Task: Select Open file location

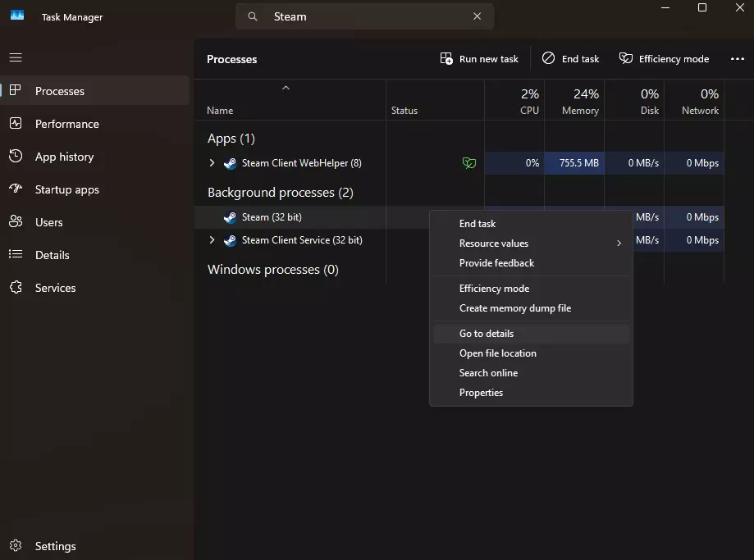Action: coord(532,353)
